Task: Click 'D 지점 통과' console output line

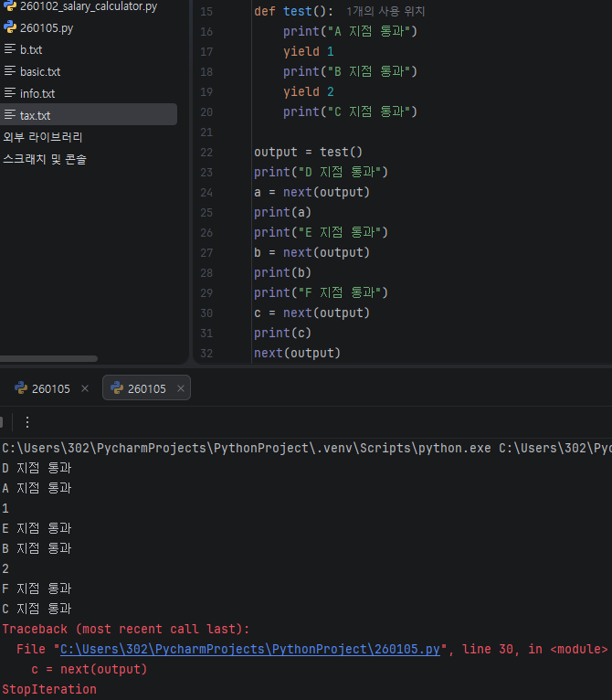Action: 37,468
